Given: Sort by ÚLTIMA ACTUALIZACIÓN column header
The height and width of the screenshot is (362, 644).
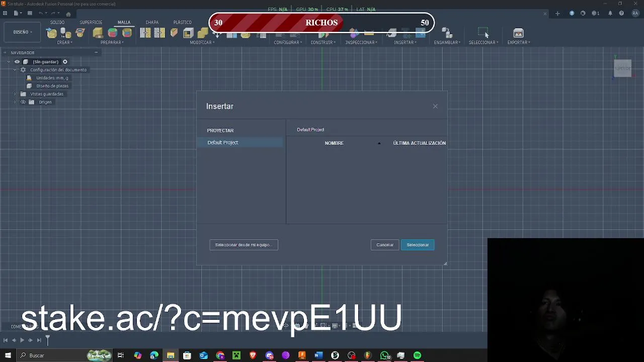Looking at the screenshot, I should [x=419, y=143].
